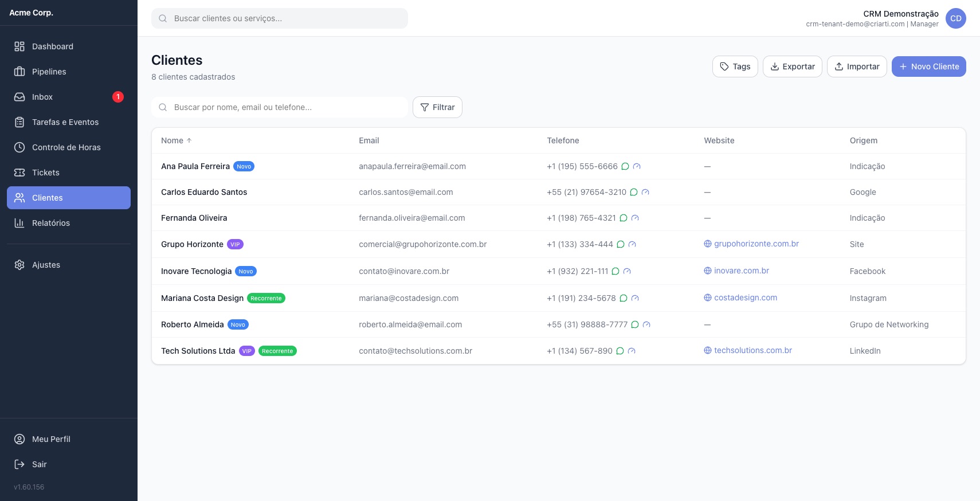Image resolution: width=980 pixels, height=501 pixels.
Task: Click the Exportar button
Action: pyautogui.click(x=793, y=66)
